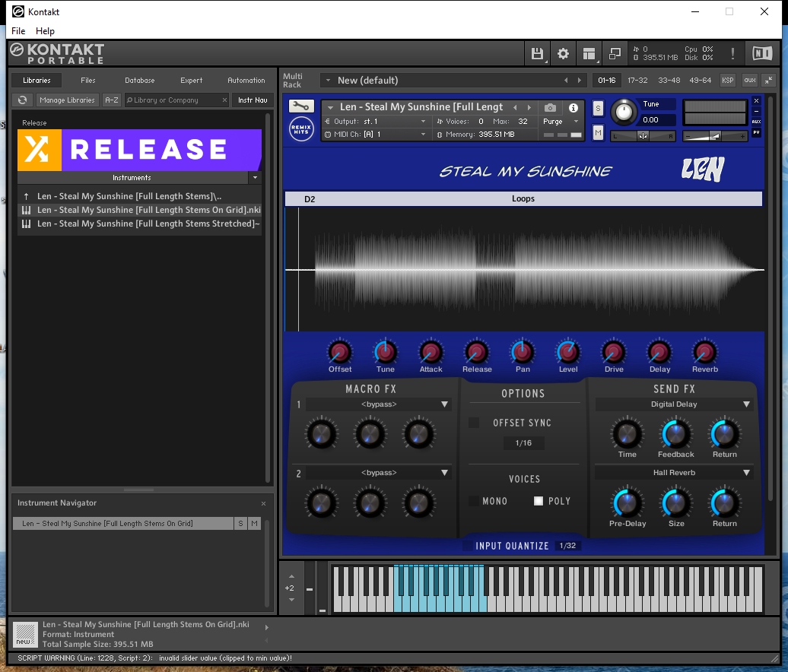Click the Offset knob
Screen dimensions: 788x672
tap(340, 352)
